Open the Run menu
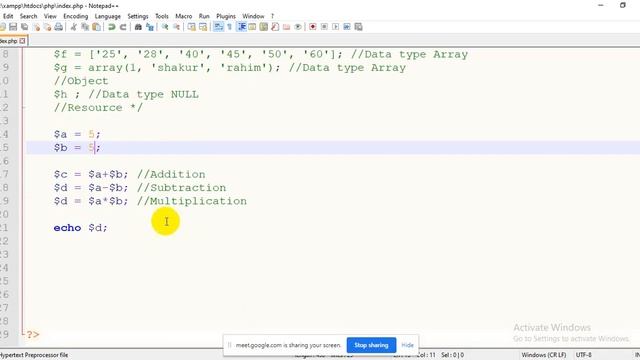 [x=204, y=16]
